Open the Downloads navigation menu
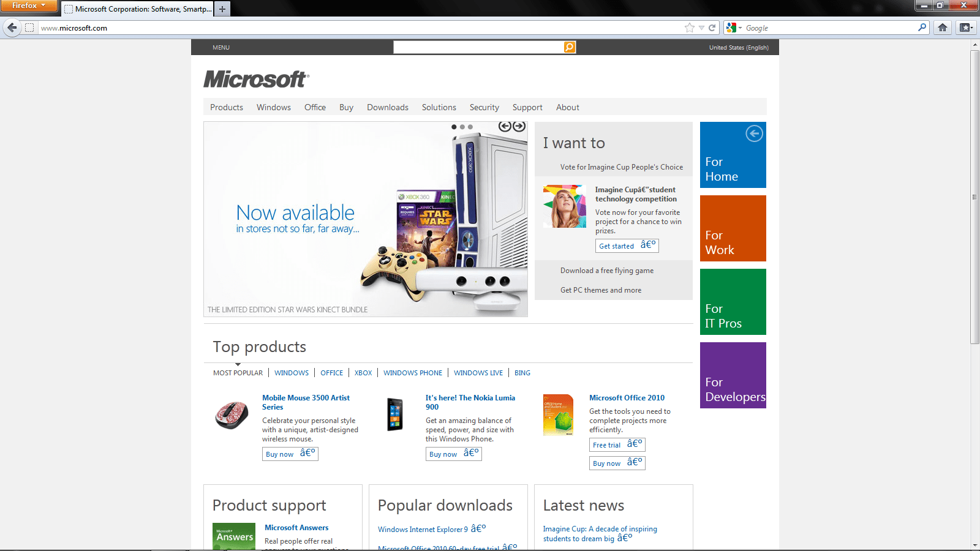The height and width of the screenshot is (551, 980). [x=388, y=107]
